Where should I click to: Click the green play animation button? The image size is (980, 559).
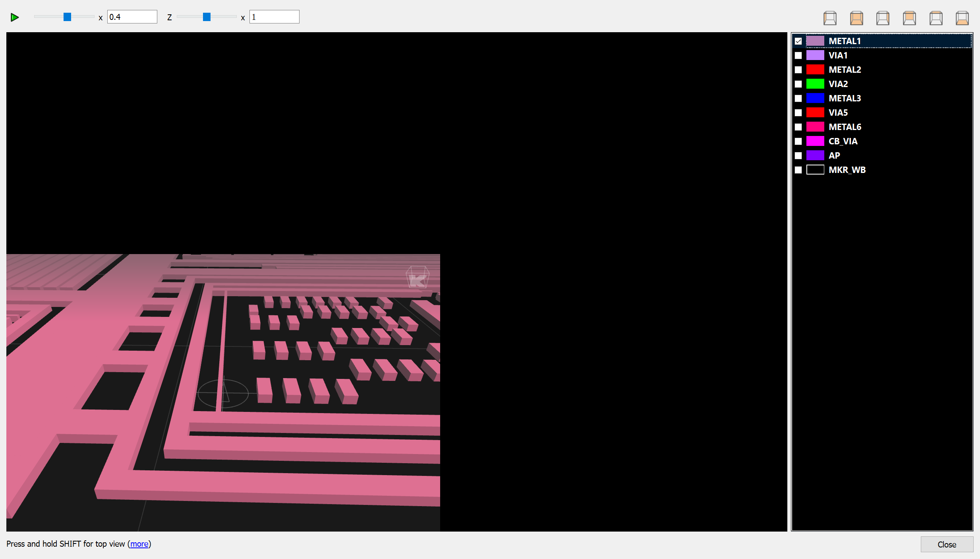tap(15, 17)
